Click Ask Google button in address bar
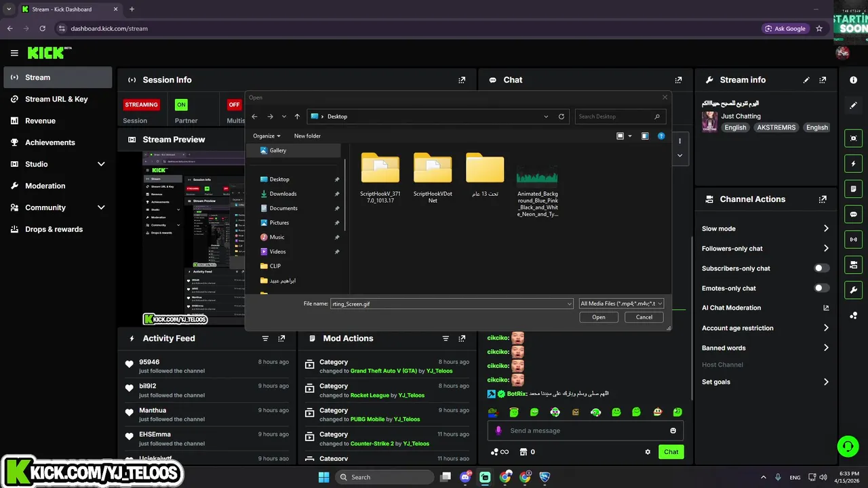The image size is (868, 488). [x=785, y=28]
